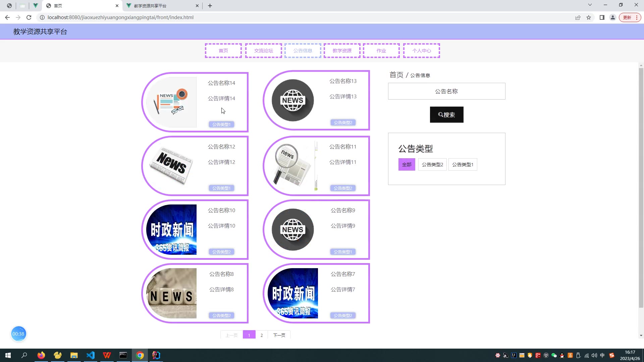Image resolution: width=644 pixels, height=362 pixels.
Task: Click the share page icon in the address bar
Action: click(x=578, y=17)
